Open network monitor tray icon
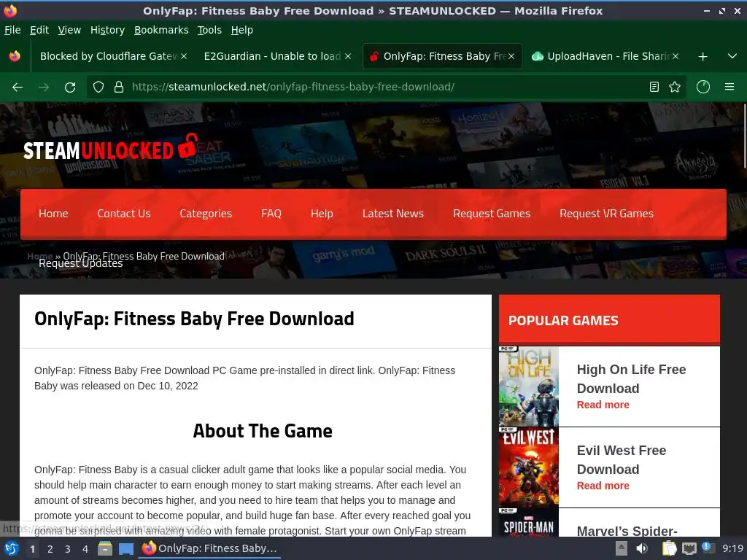Screen dimensions: 747x560 [x=689, y=548]
